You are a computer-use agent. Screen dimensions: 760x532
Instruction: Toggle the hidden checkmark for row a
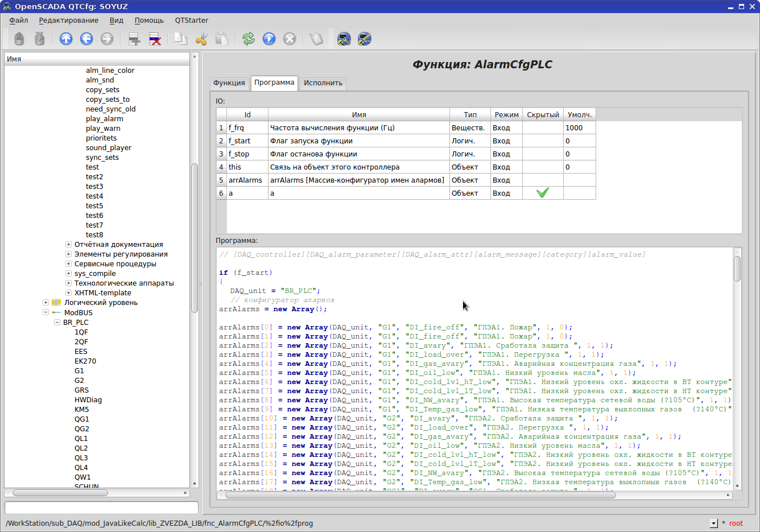(543, 193)
